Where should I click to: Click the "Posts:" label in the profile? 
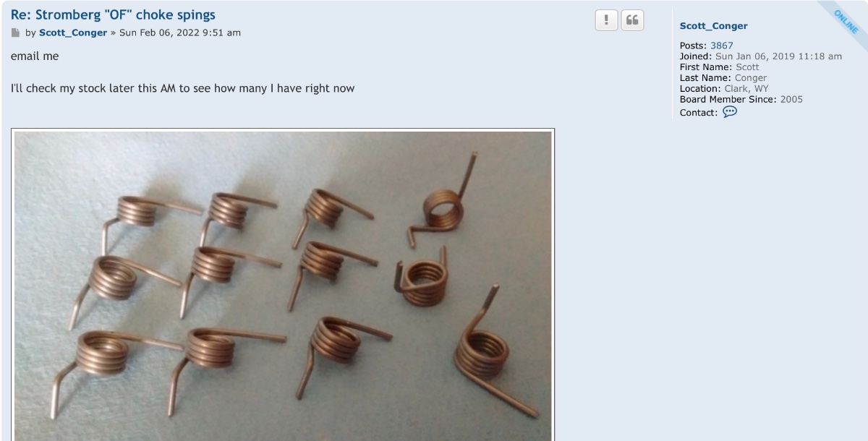(x=694, y=46)
